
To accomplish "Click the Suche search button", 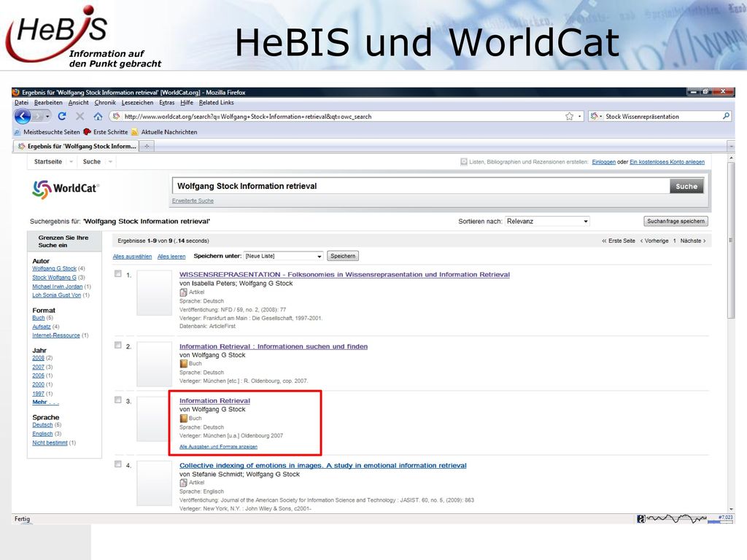I will click(x=686, y=187).
